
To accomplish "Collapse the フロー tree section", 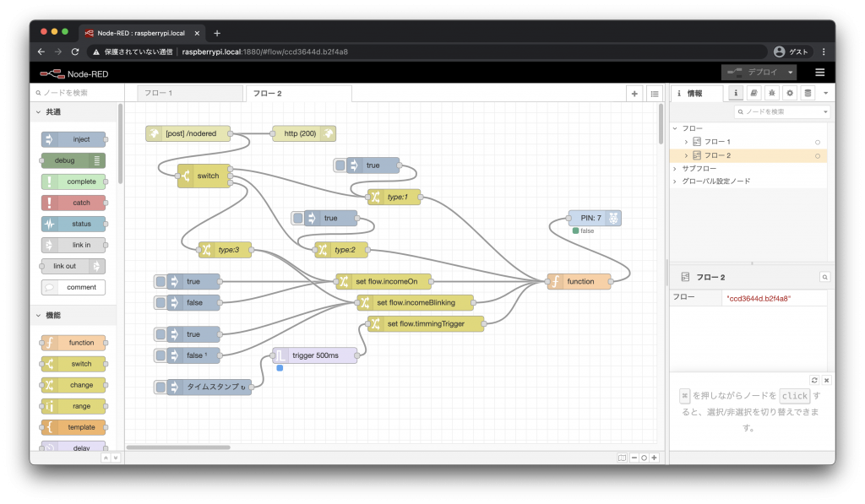I will [675, 128].
